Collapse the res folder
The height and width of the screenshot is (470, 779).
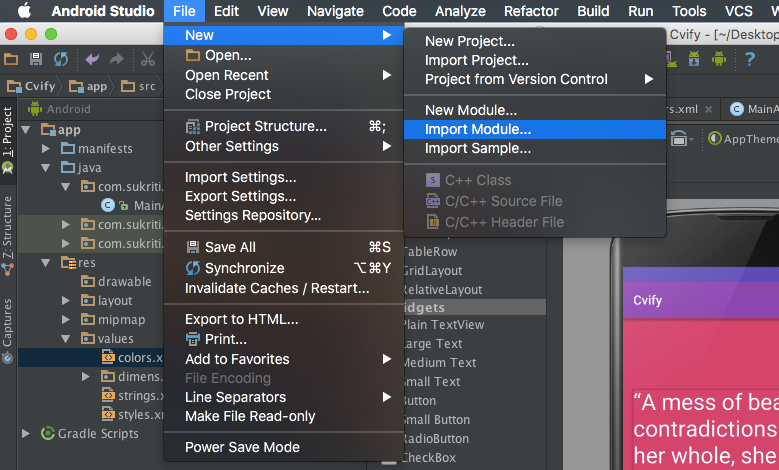(46, 263)
